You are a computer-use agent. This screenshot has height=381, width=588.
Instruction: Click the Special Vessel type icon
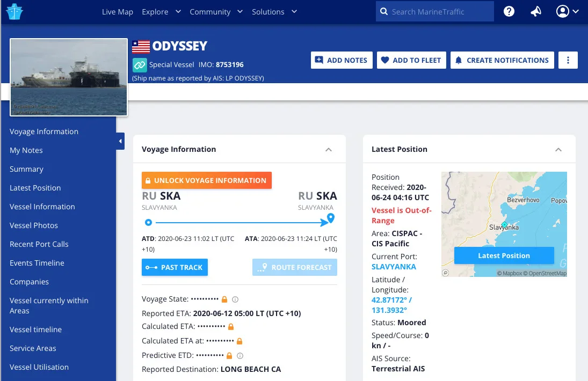click(140, 65)
